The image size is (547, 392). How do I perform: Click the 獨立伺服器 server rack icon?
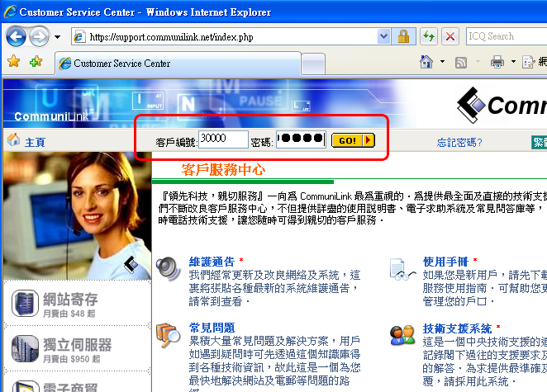tap(25, 349)
